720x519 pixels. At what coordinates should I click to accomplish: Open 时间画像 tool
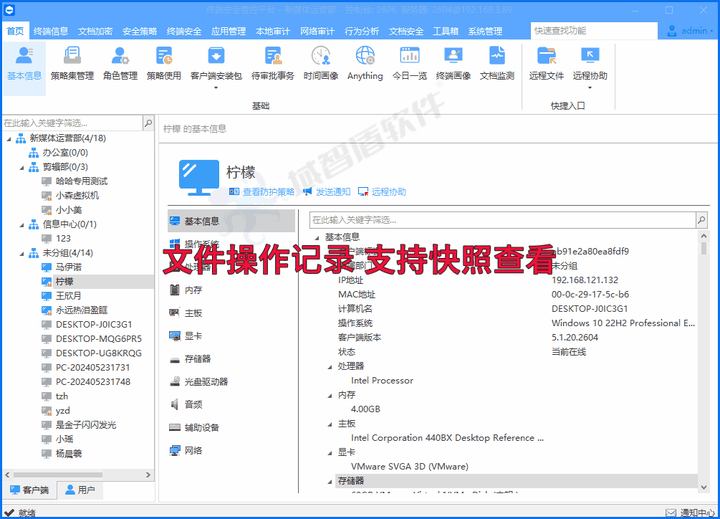pos(321,64)
